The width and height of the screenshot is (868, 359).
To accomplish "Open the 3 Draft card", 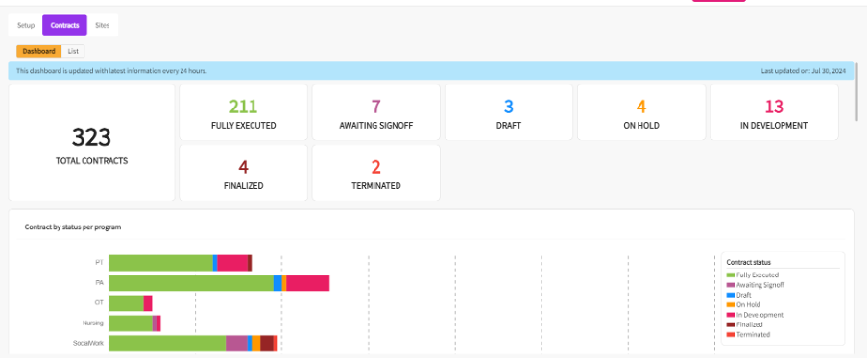I will click(509, 112).
